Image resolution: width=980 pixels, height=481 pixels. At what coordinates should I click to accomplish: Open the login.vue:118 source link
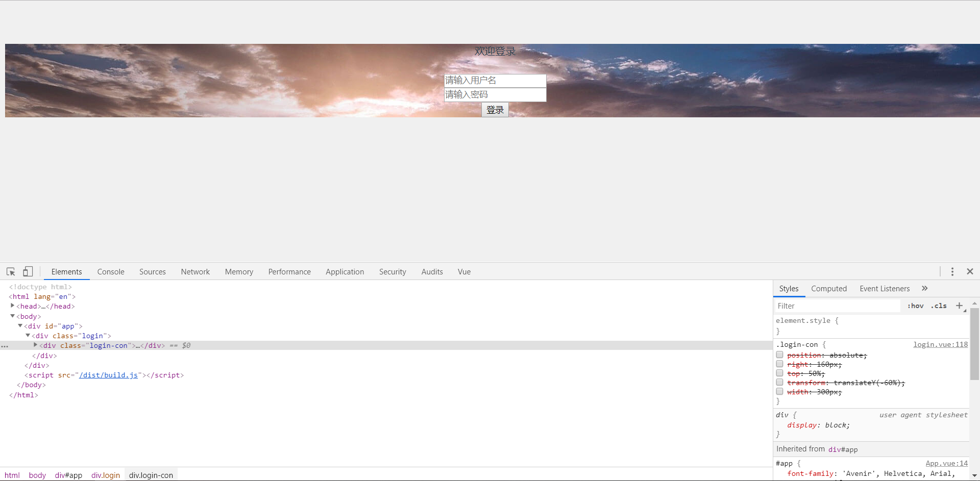click(941, 345)
